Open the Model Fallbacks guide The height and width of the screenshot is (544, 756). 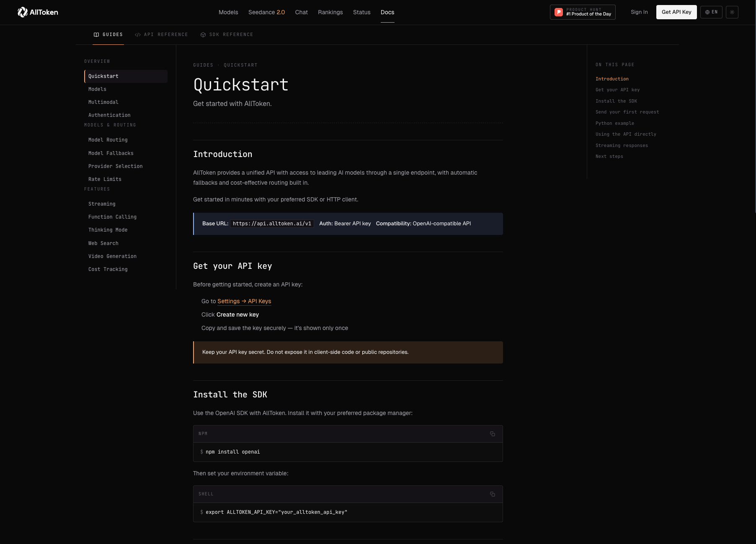pyautogui.click(x=126, y=153)
